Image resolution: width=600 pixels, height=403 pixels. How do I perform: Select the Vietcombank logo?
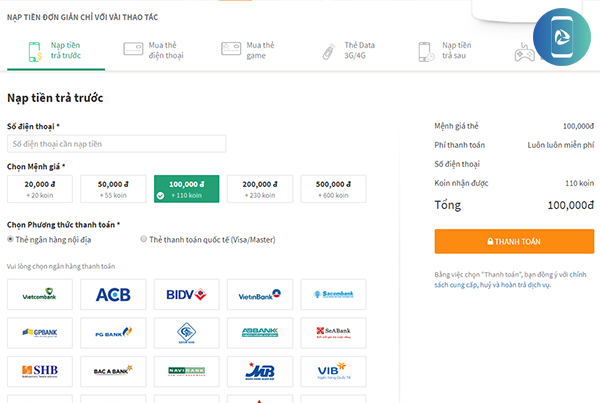40,294
